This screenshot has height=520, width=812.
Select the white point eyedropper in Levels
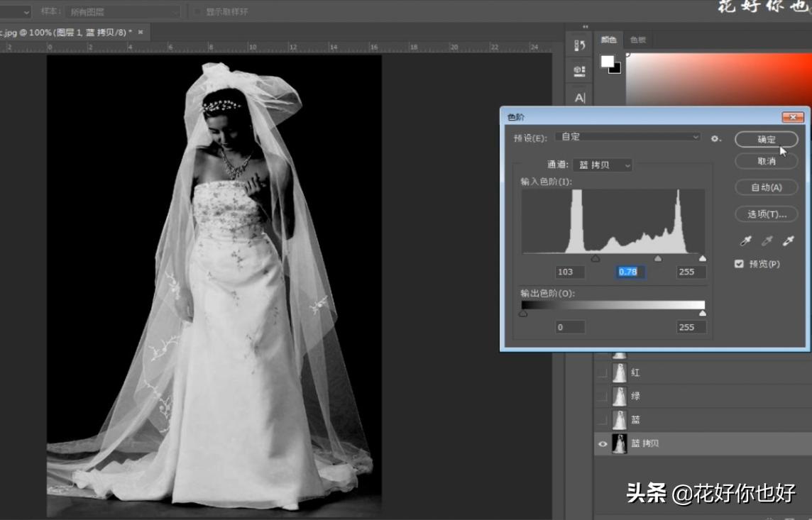[788, 241]
